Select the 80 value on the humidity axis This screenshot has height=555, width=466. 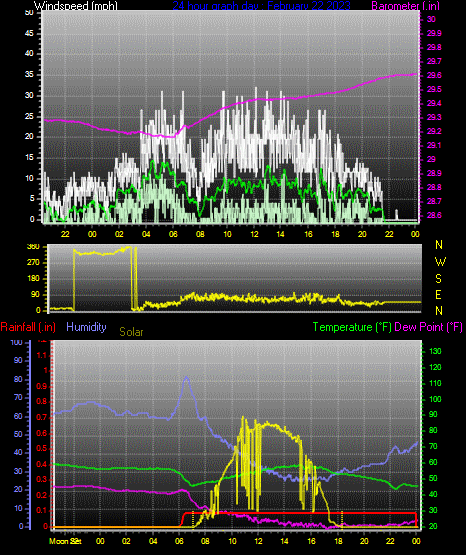[18, 379]
